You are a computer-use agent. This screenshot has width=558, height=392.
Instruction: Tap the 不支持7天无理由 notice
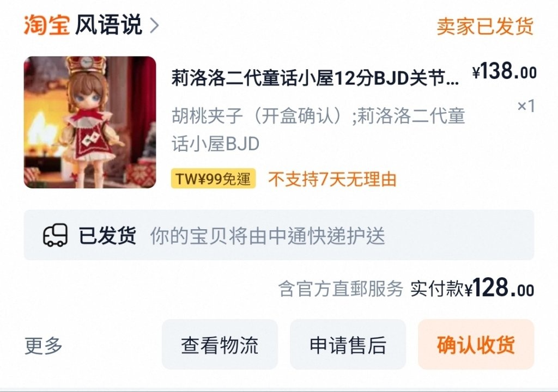[332, 179]
